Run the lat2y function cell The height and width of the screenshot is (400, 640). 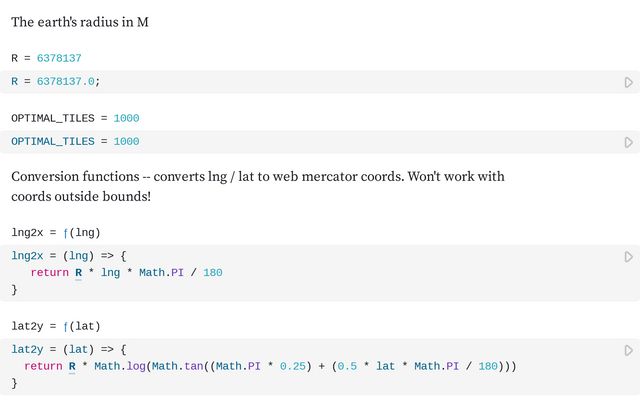click(628, 350)
